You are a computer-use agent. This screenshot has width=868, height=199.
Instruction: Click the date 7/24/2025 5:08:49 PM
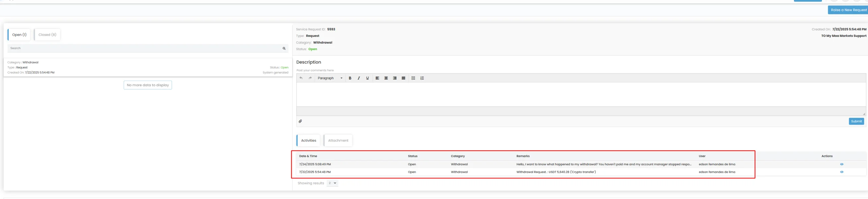point(315,164)
